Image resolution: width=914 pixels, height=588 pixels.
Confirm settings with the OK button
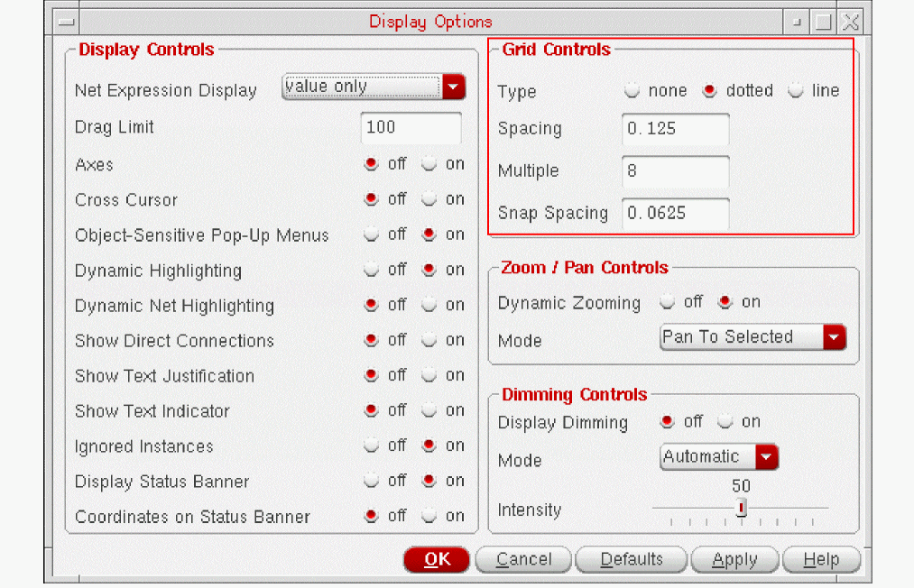pos(437,560)
